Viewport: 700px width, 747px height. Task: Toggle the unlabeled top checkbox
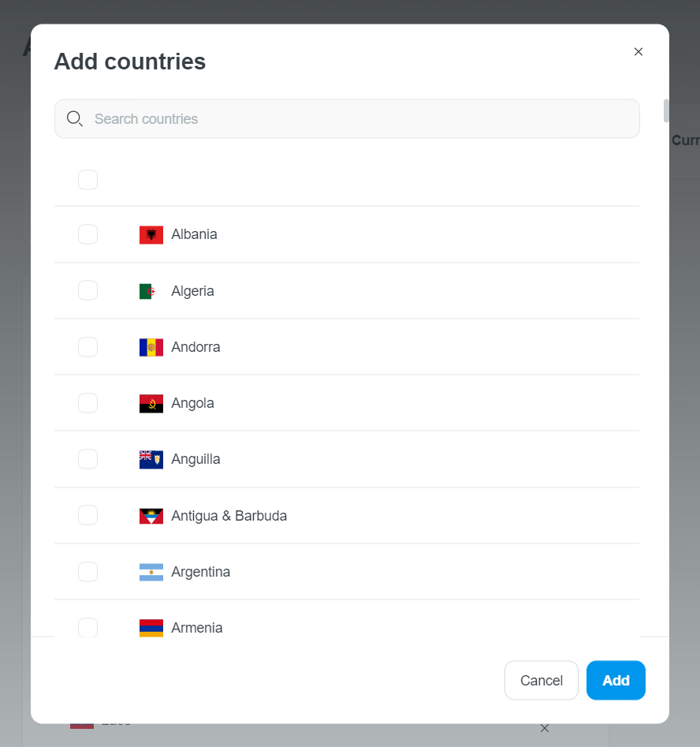coord(88,180)
